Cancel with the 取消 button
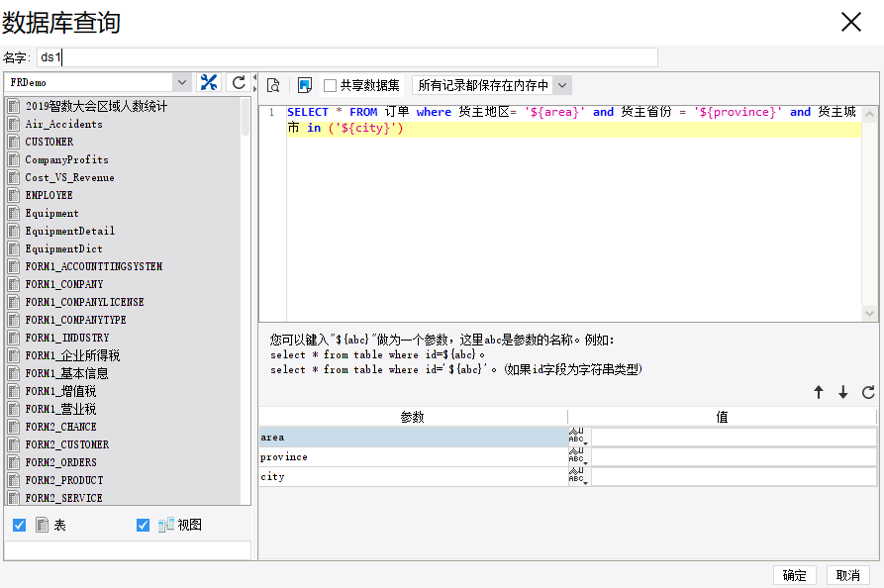The width and height of the screenshot is (884, 588). tap(848, 575)
